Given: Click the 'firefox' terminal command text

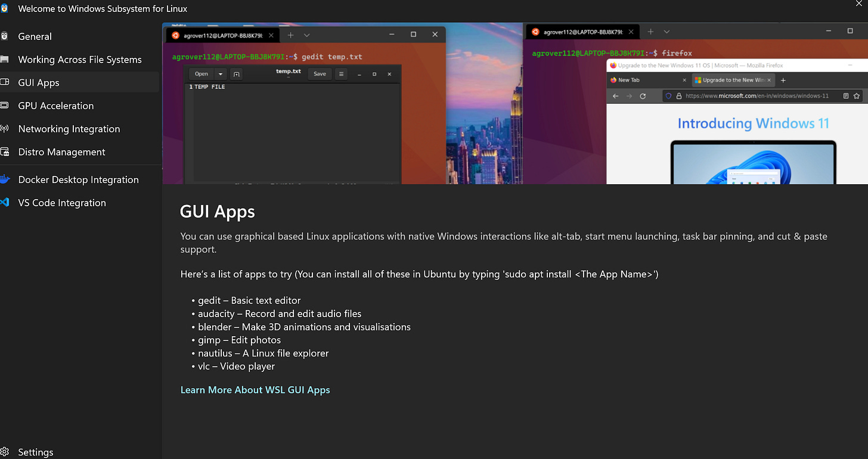Looking at the screenshot, I should pyautogui.click(x=677, y=53).
